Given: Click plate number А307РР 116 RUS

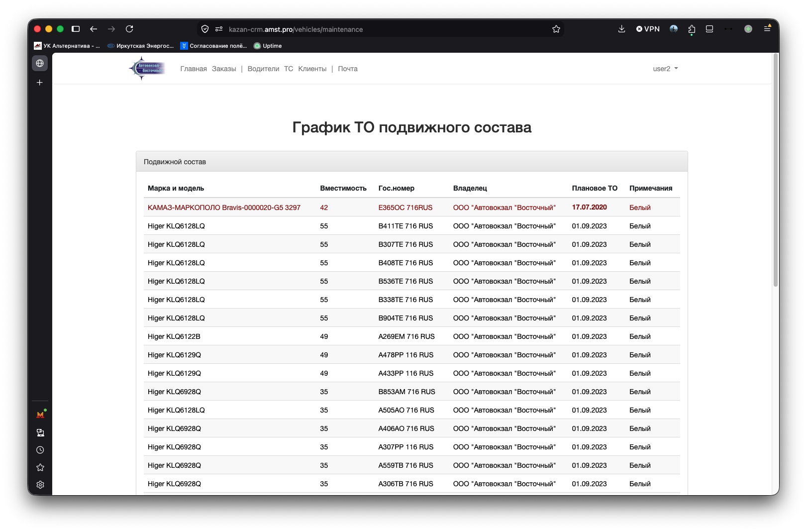Looking at the screenshot, I should [x=406, y=447].
